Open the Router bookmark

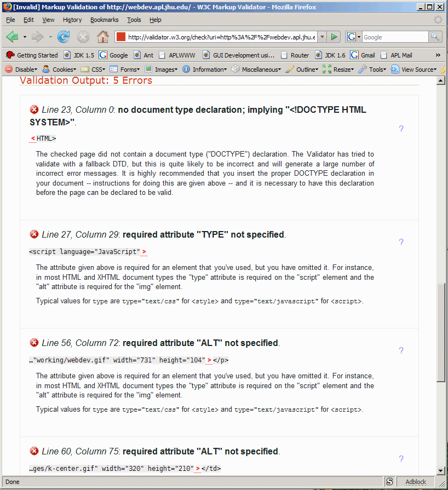(295, 55)
